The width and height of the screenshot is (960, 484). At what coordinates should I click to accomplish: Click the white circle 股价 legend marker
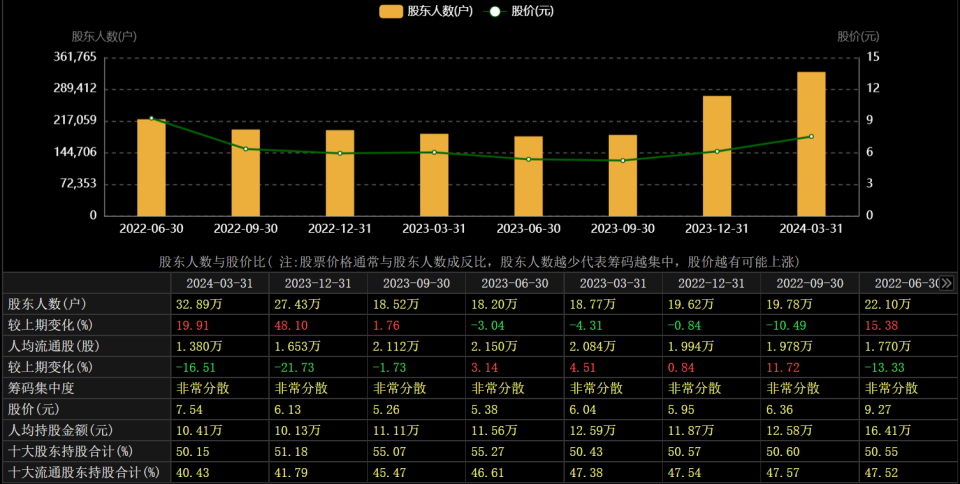(495, 11)
